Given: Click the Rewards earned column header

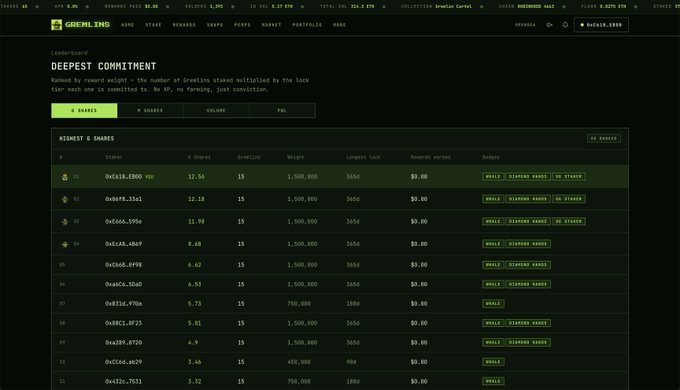Looking at the screenshot, I should [x=430, y=157].
